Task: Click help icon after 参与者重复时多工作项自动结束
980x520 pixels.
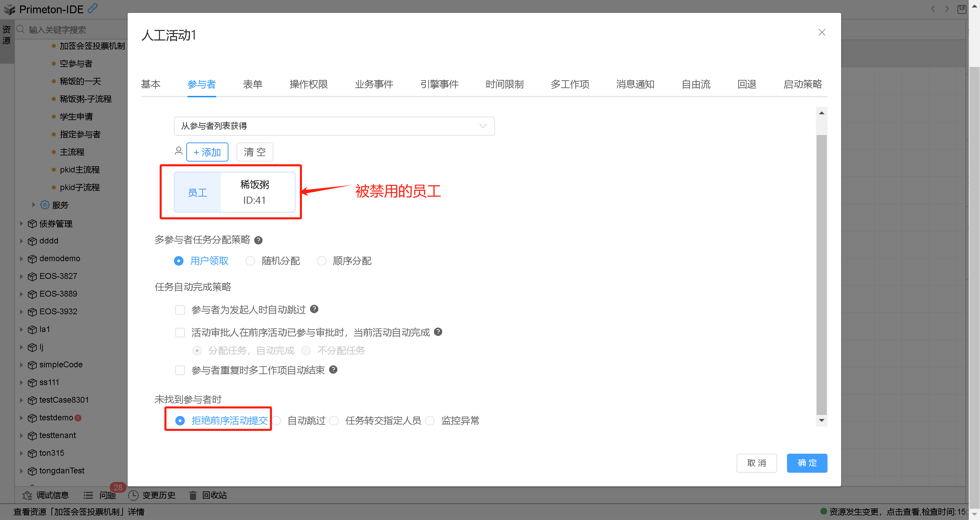Action: click(333, 369)
